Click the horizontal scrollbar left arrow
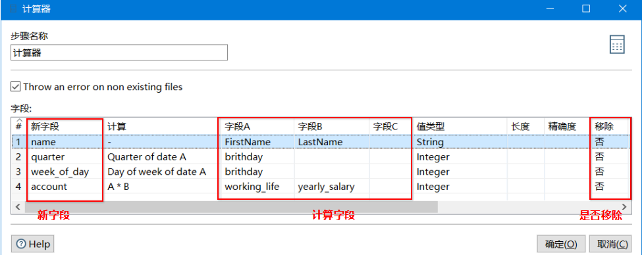The image size is (644, 255). coord(18,207)
